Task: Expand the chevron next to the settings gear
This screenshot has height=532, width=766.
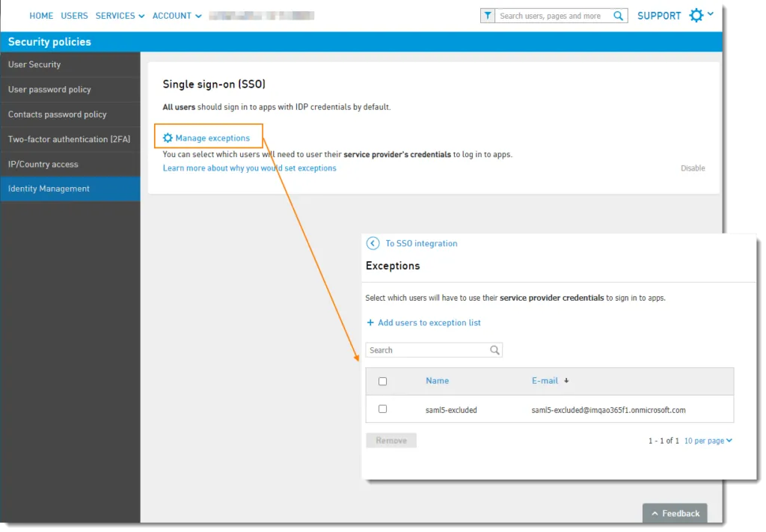Action: click(711, 13)
